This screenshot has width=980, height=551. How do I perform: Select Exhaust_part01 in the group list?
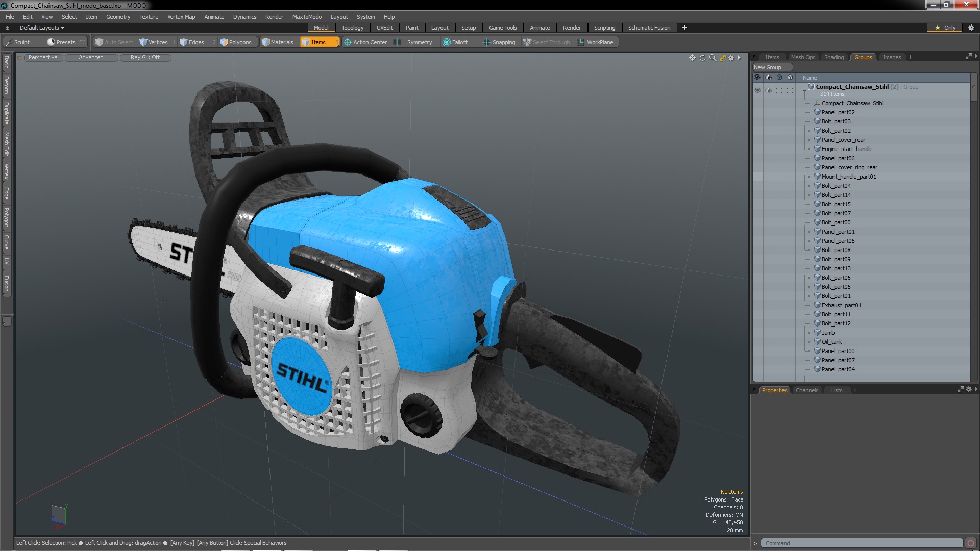tap(841, 305)
